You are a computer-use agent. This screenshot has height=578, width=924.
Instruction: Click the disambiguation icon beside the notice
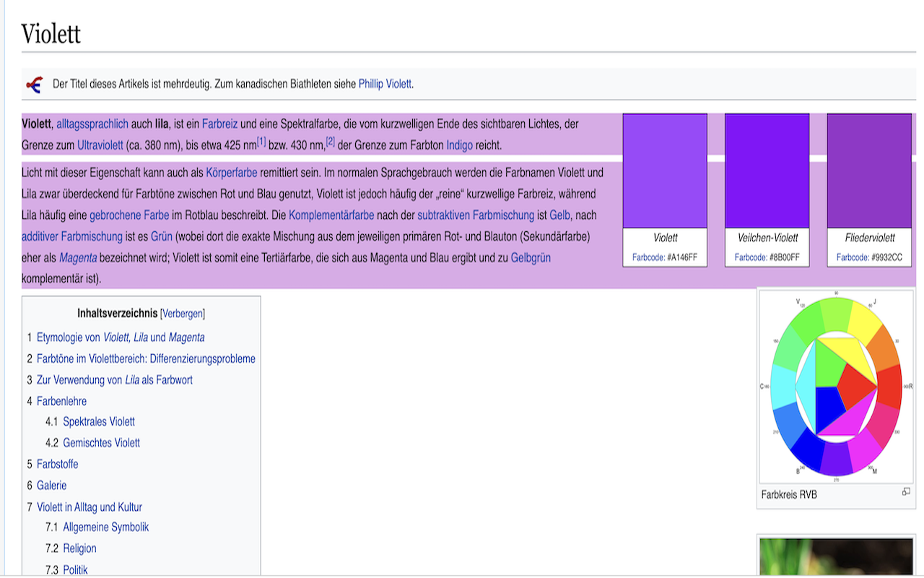tap(34, 85)
